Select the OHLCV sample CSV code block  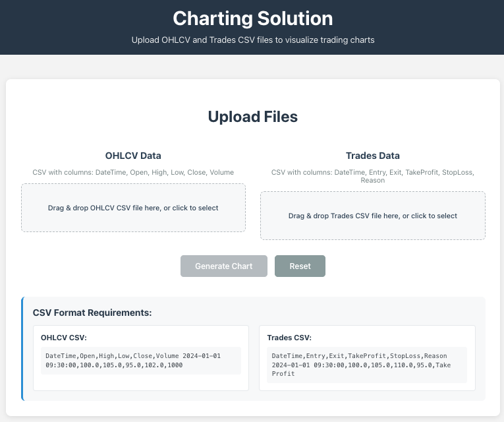pyautogui.click(x=141, y=361)
